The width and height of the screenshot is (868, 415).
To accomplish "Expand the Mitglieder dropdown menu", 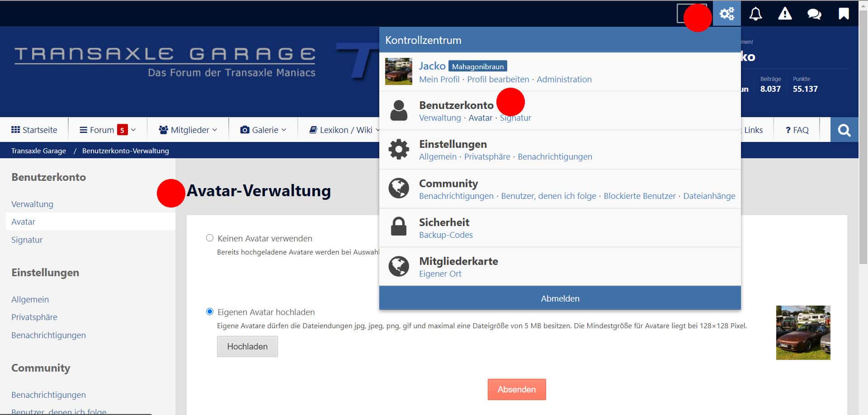I will 188,130.
